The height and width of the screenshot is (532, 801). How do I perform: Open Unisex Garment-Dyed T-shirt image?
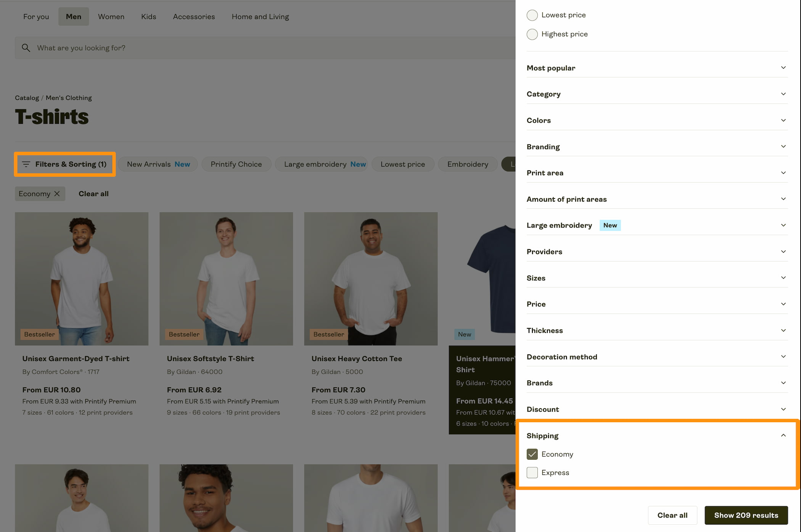[82, 279]
